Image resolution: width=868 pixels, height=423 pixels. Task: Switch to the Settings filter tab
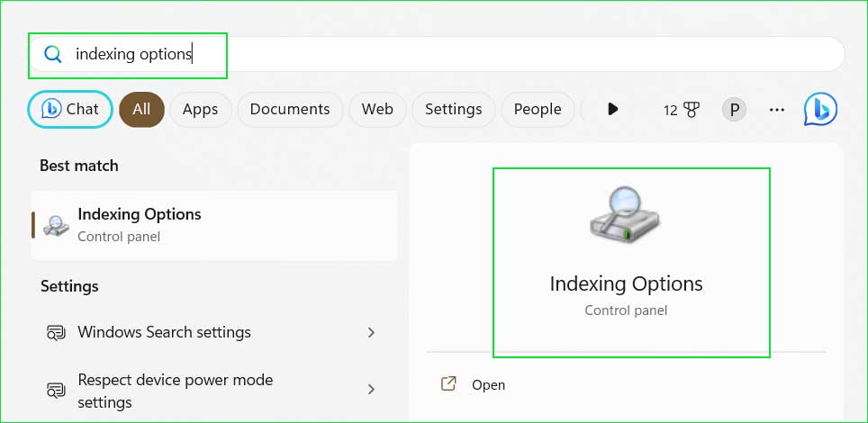[x=454, y=110]
